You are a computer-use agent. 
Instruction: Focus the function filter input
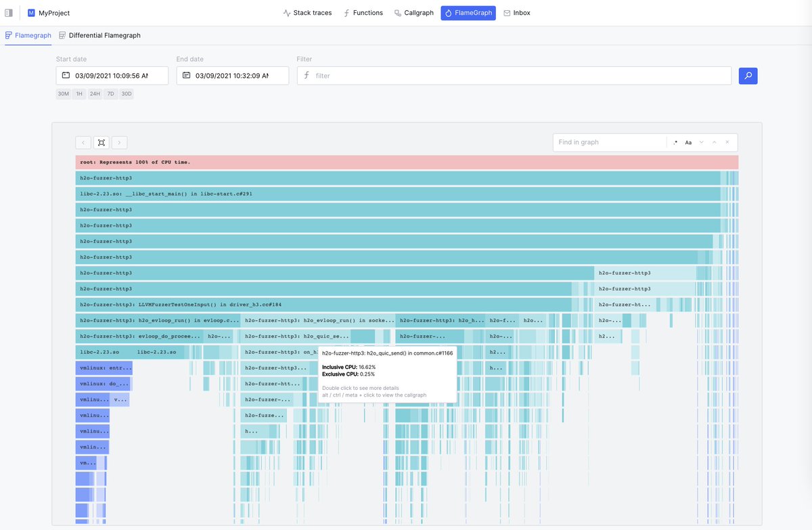[514, 75]
